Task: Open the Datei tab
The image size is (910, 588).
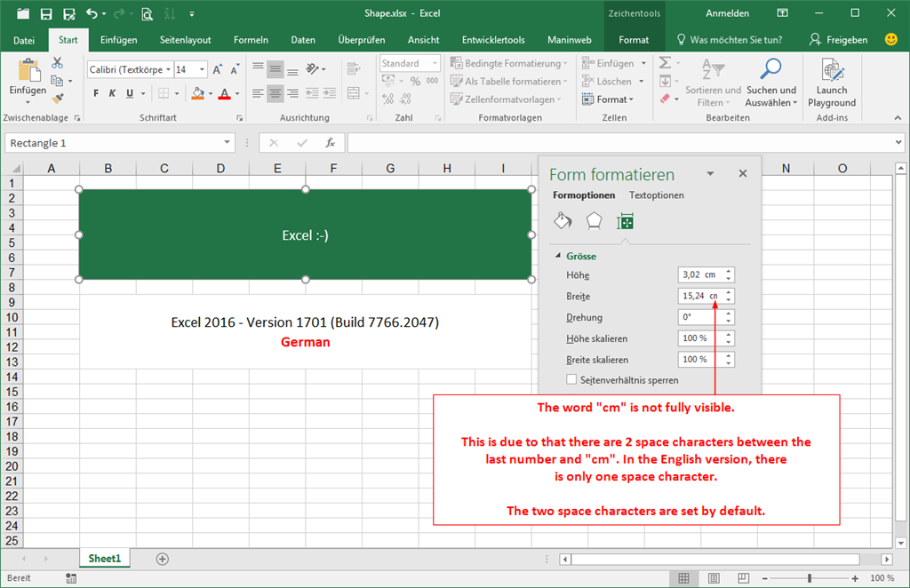Action: 24,40
